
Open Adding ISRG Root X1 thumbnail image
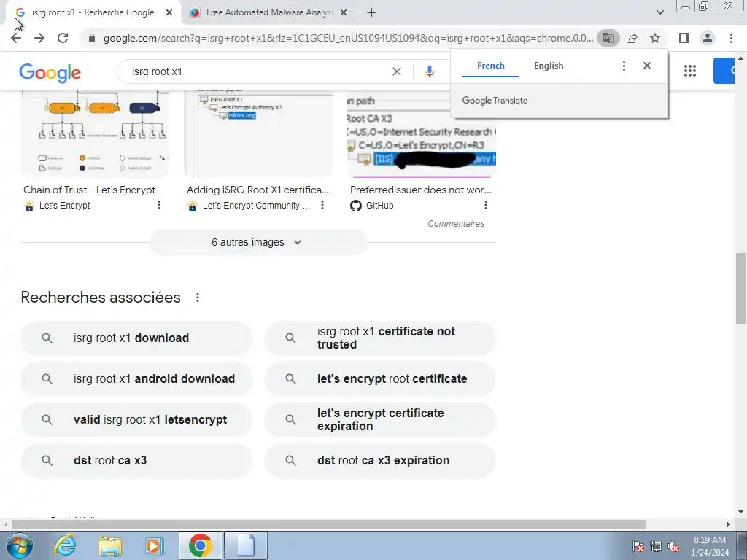coord(259,133)
